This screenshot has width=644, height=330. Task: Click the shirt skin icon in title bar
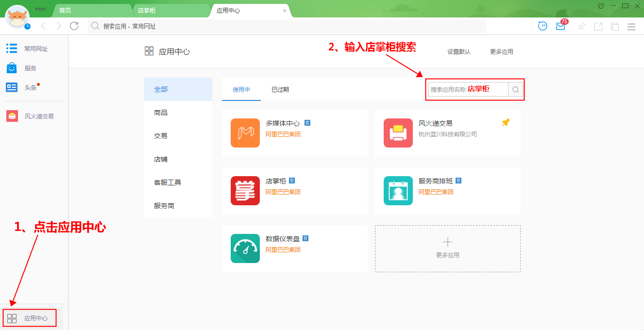601,6
